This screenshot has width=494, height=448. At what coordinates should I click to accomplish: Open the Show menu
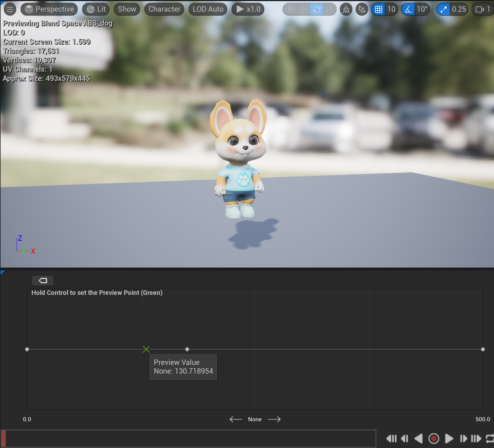[x=127, y=9]
